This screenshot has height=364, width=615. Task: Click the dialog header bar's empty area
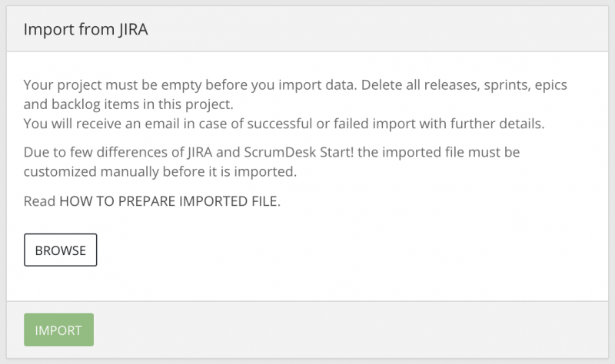[384, 30]
